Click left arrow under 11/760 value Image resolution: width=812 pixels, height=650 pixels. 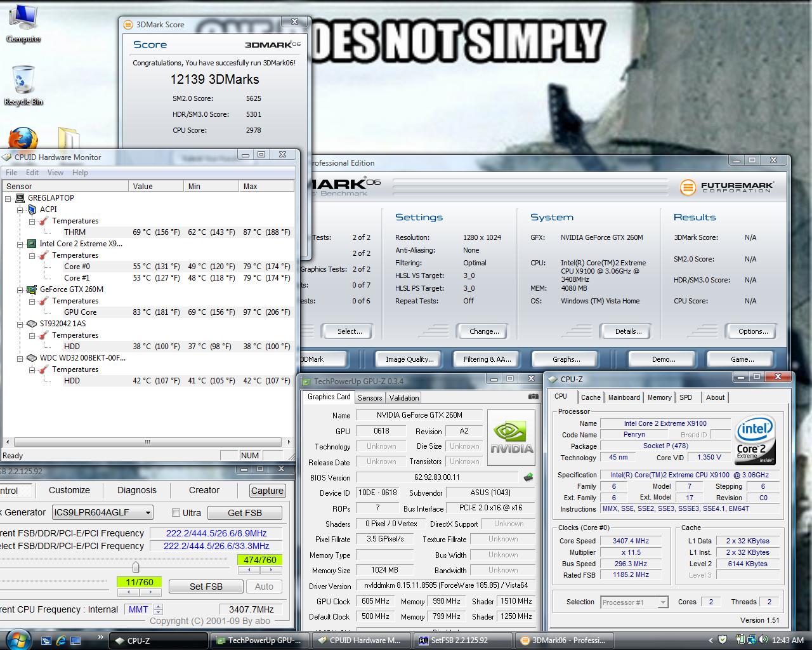click(x=128, y=592)
